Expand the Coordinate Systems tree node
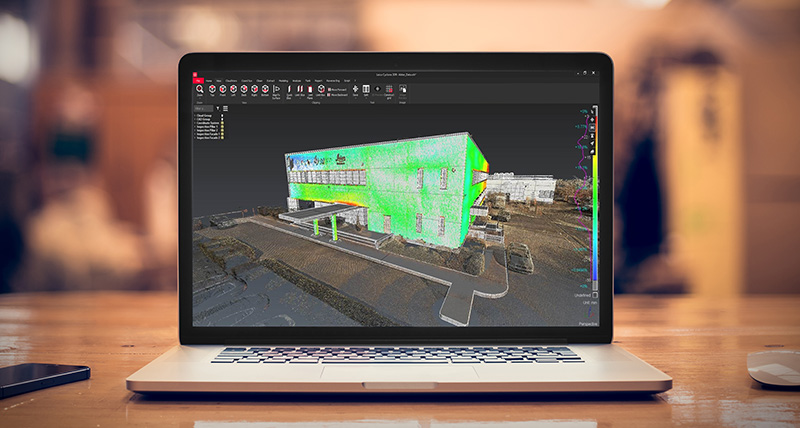Screen dimensions: 800x428 (x=195, y=124)
